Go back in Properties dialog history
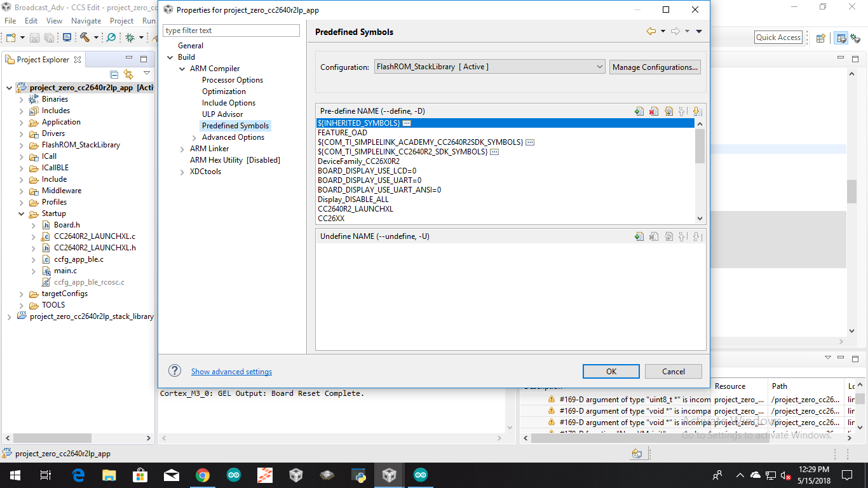The width and height of the screenshot is (868, 488). (x=651, y=31)
